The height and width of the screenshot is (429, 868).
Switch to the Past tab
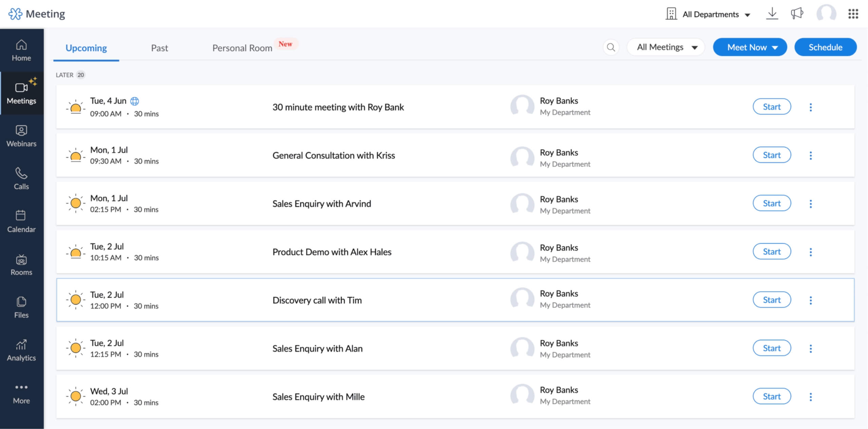(159, 48)
